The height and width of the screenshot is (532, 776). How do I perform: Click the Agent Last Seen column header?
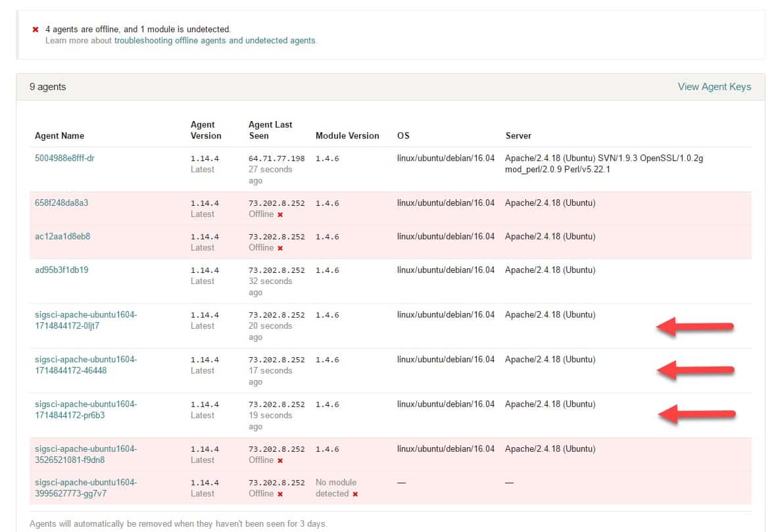[x=270, y=130]
